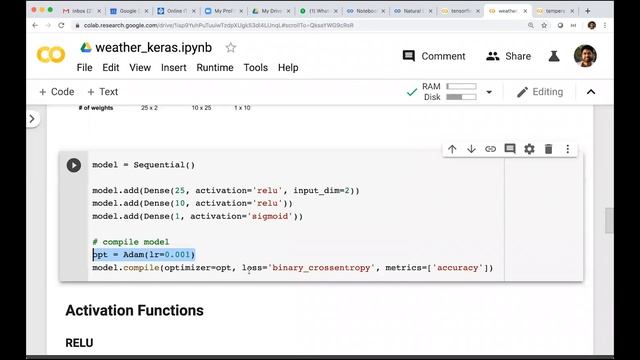Click the '# of weights' table label
This screenshot has height=360, width=640.
pos(96,108)
